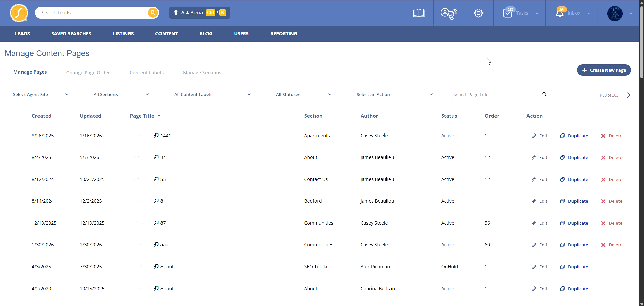Open the BLOG menu

click(x=206, y=34)
